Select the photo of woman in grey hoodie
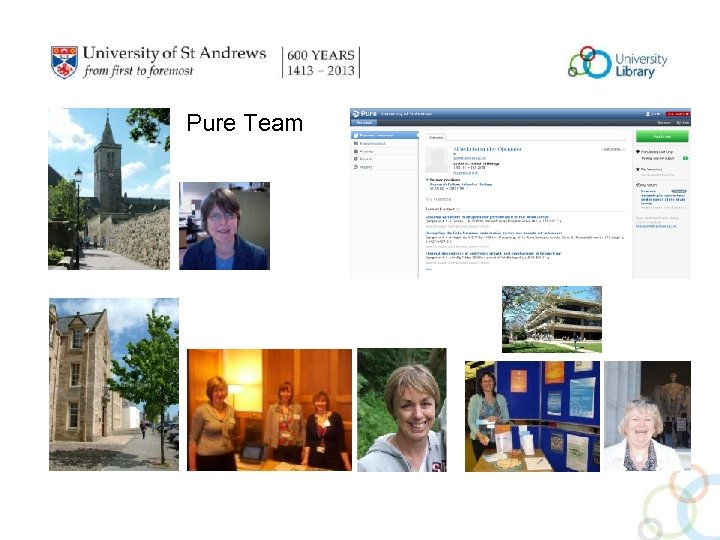 coord(402,410)
